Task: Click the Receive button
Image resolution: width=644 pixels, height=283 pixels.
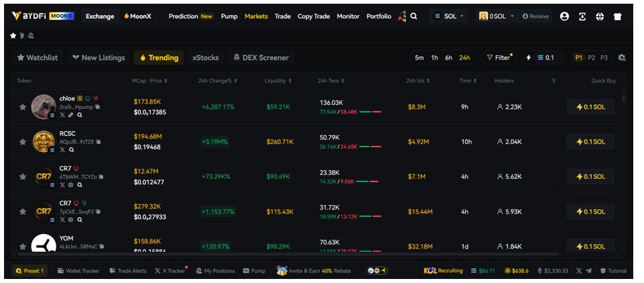Action: tap(536, 16)
